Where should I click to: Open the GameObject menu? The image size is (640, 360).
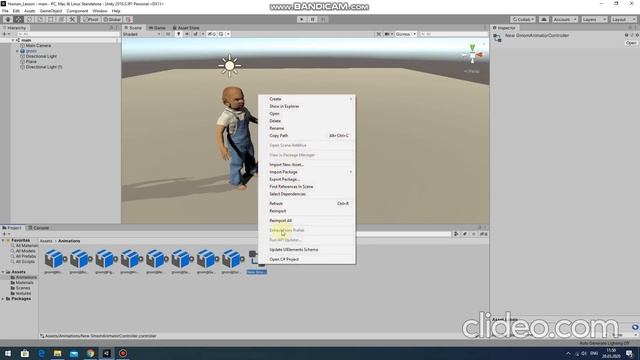51,11
